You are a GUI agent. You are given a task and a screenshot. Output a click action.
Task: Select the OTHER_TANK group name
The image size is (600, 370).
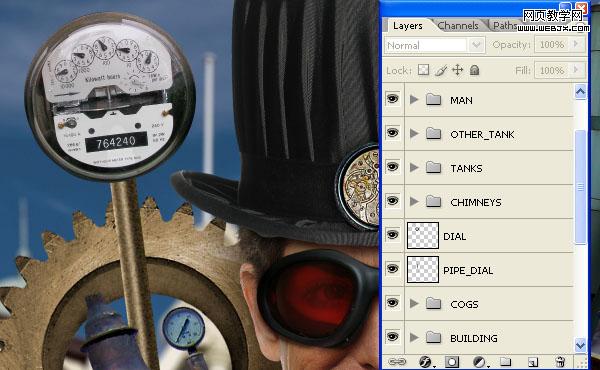click(482, 134)
